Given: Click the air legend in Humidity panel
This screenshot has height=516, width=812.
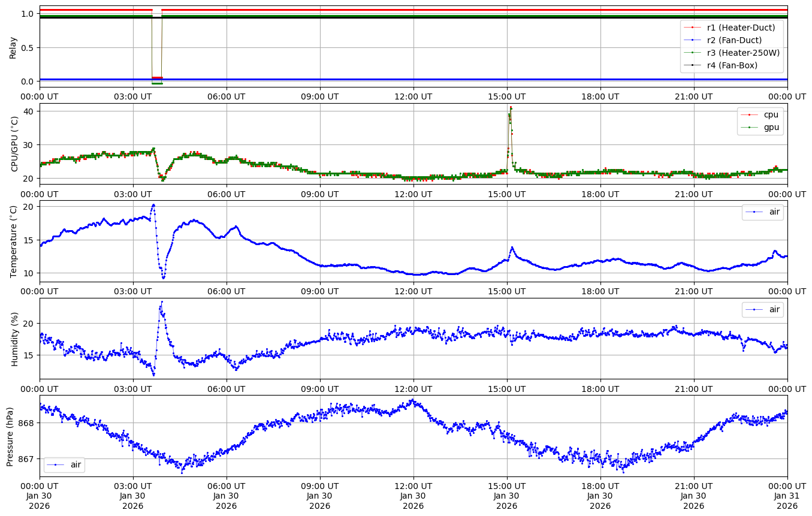Looking at the screenshot, I should 774,309.
